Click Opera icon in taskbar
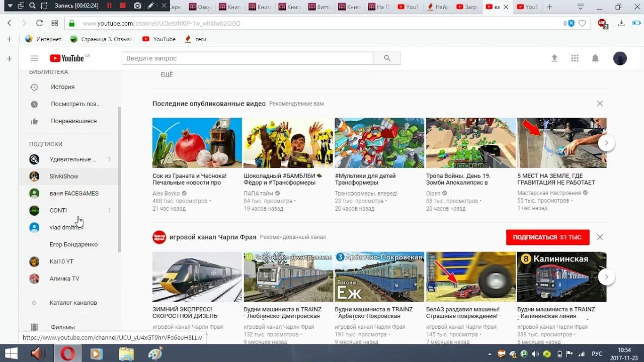This screenshot has height=362, width=644. coord(67,354)
